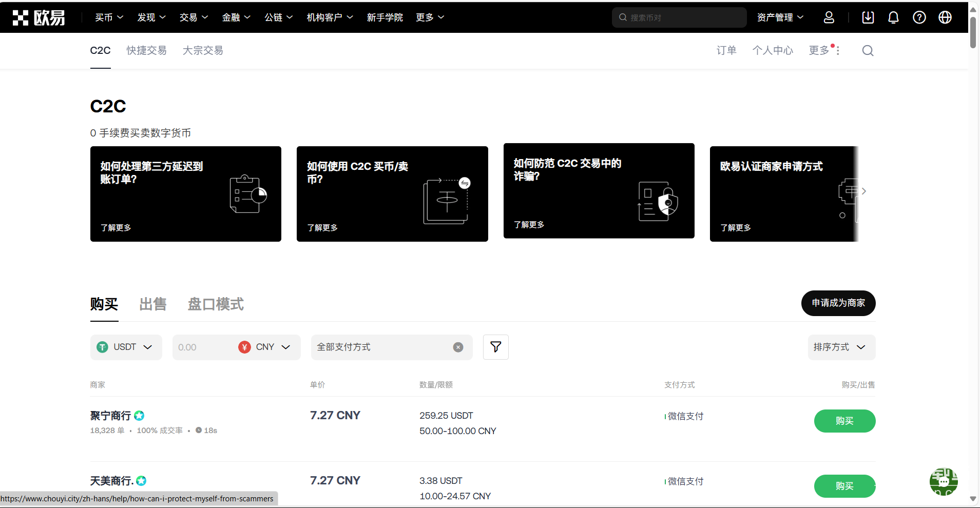The height and width of the screenshot is (508, 980).
Task: Open card 欧易认证商家申请方式
Action: click(784, 194)
